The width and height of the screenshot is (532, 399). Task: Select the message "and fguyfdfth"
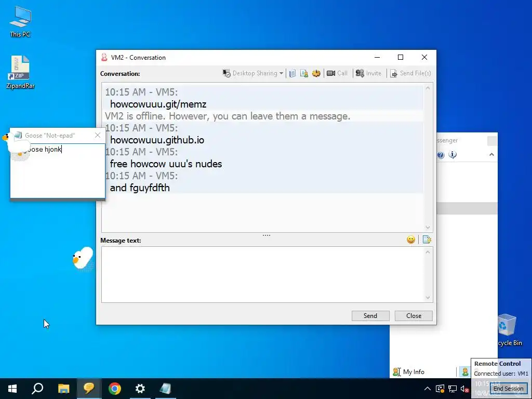tap(140, 188)
